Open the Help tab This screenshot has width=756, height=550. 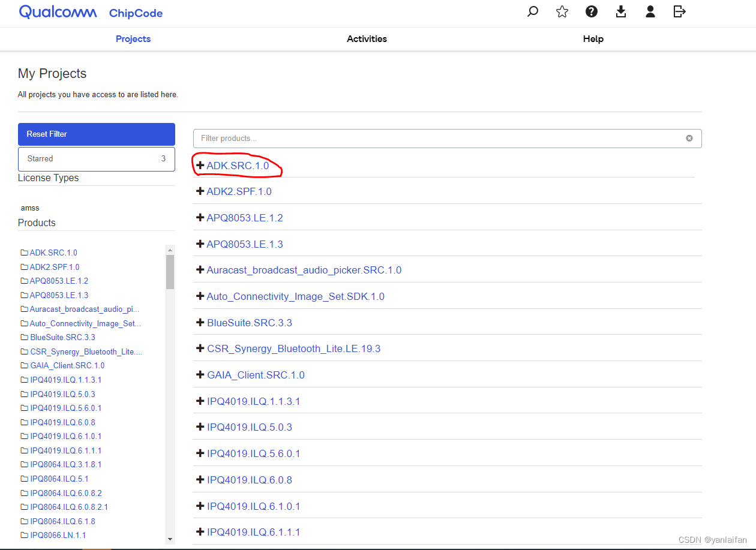point(593,39)
